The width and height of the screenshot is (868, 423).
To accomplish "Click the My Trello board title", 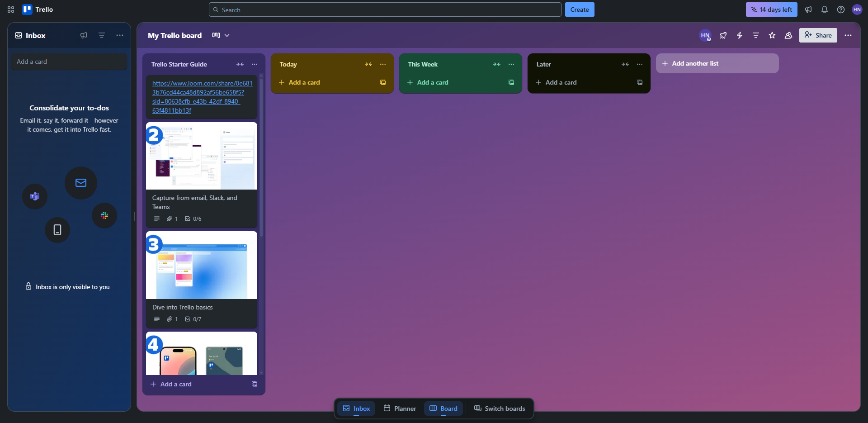I will click(x=175, y=35).
